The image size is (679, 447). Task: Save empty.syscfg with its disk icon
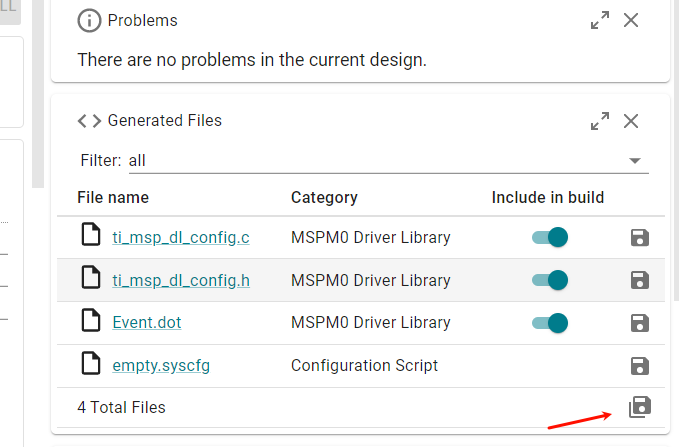[x=640, y=366]
